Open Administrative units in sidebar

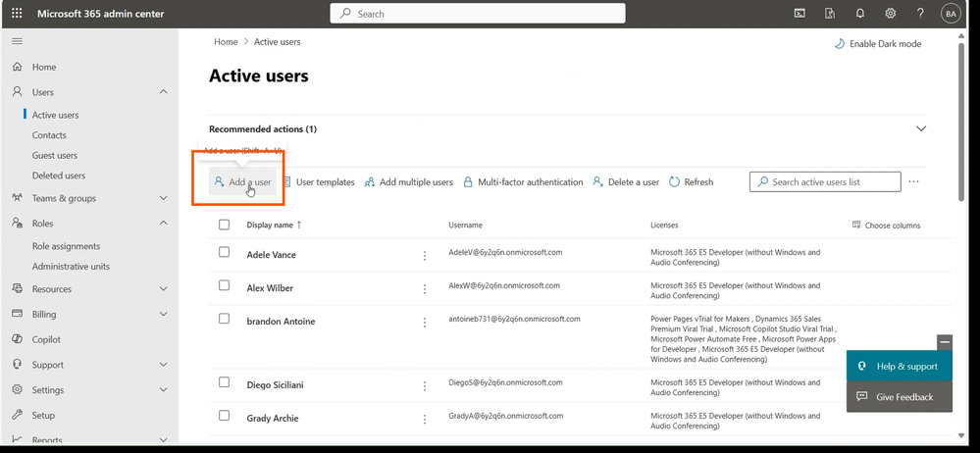71,266
